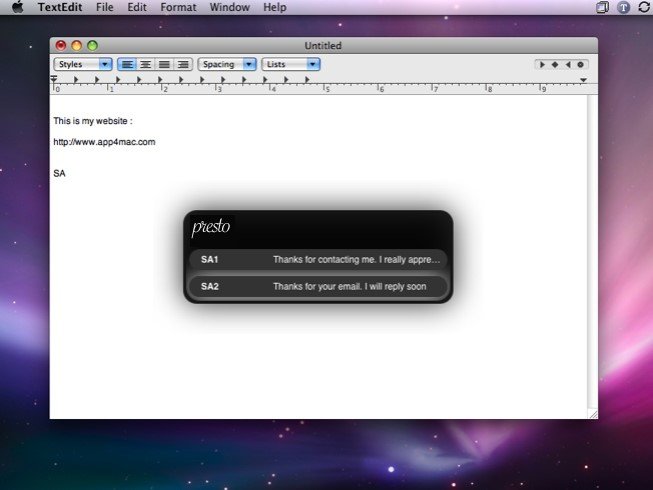This screenshot has width=653, height=490.
Task: Select the center tab stop diamond
Action: (x=555, y=65)
